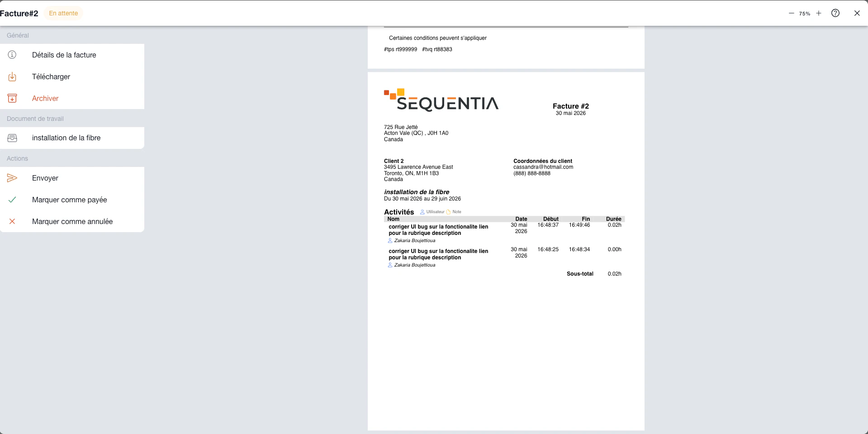Open the help question mark icon
Viewport: 868px width, 434px height.
(835, 13)
